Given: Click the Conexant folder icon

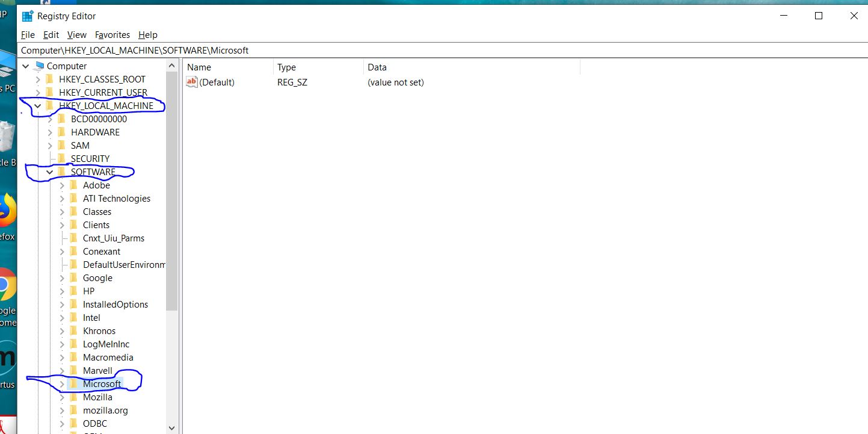Looking at the screenshot, I should click(x=73, y=252).
